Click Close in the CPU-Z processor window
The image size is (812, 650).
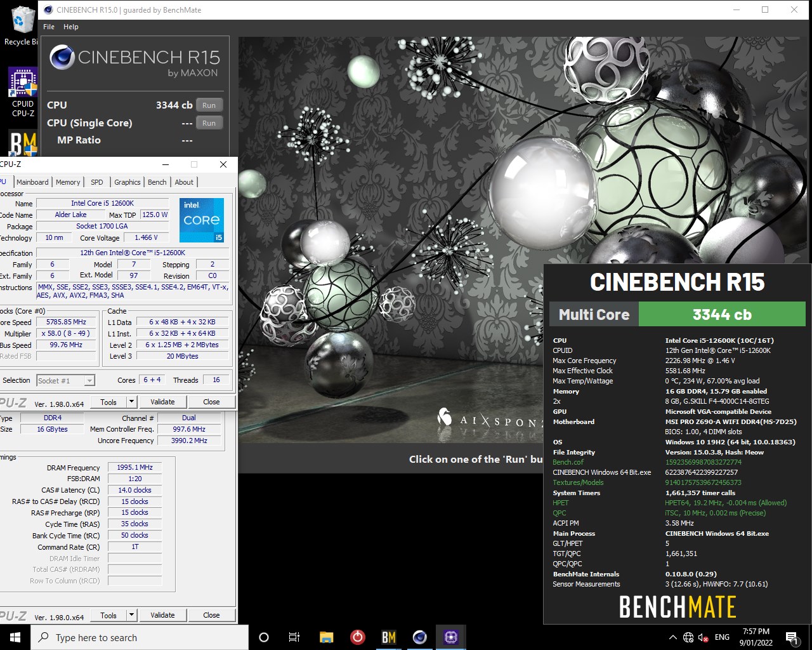point(211,402)
